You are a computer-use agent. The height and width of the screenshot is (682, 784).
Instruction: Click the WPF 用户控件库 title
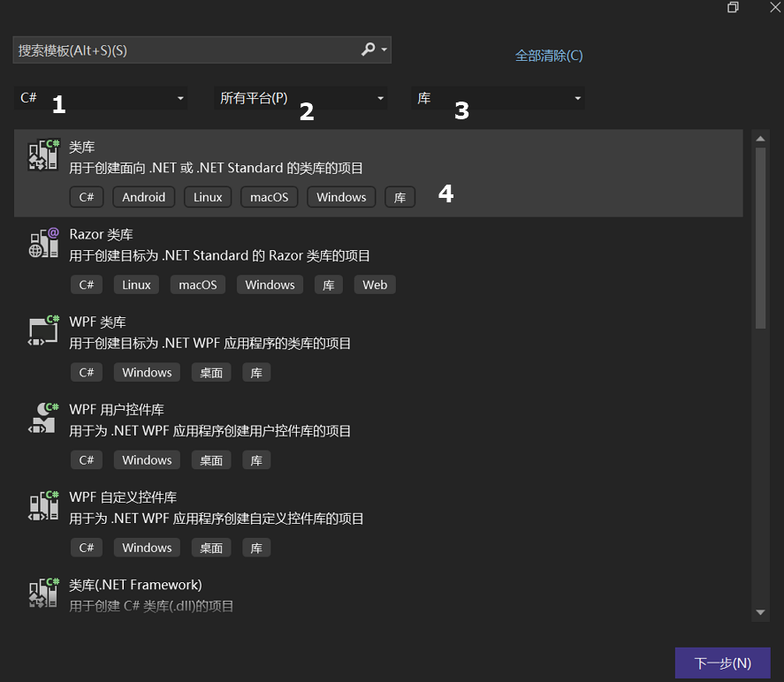click(117, 410)
